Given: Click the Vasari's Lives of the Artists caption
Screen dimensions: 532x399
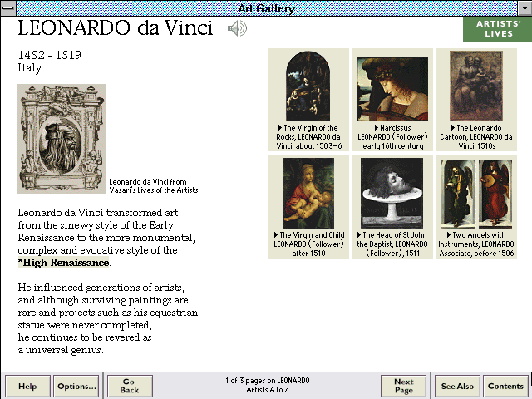Looking at the screenshot, I should pos(153,186).
